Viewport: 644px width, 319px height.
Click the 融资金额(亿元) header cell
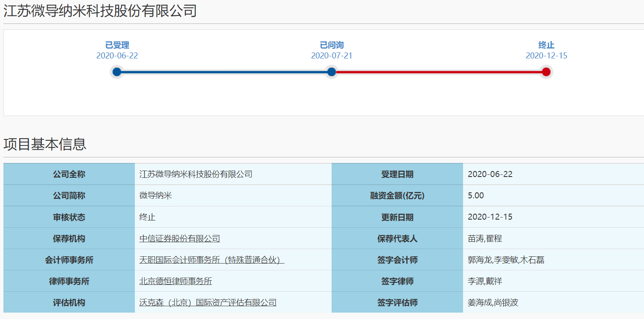(397, 196)
